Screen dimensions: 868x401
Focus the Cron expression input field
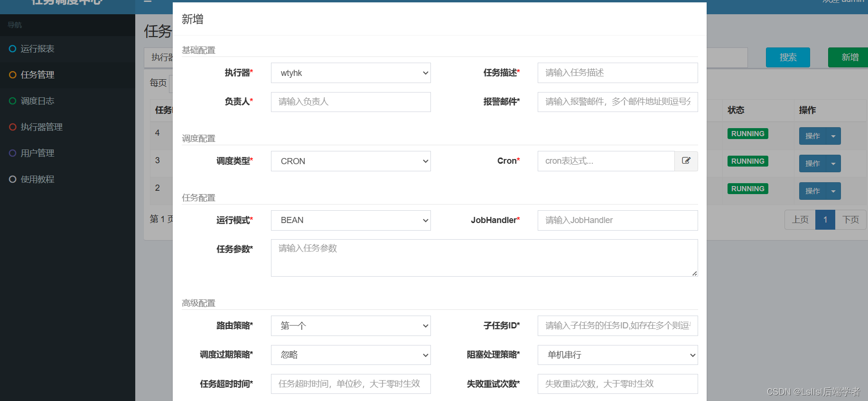tap(606, 161)
